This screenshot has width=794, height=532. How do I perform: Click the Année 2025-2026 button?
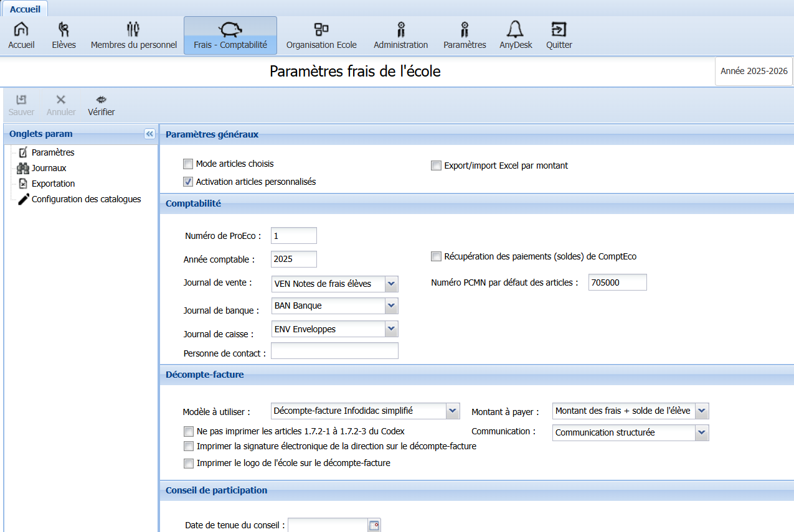coord(754,71)
